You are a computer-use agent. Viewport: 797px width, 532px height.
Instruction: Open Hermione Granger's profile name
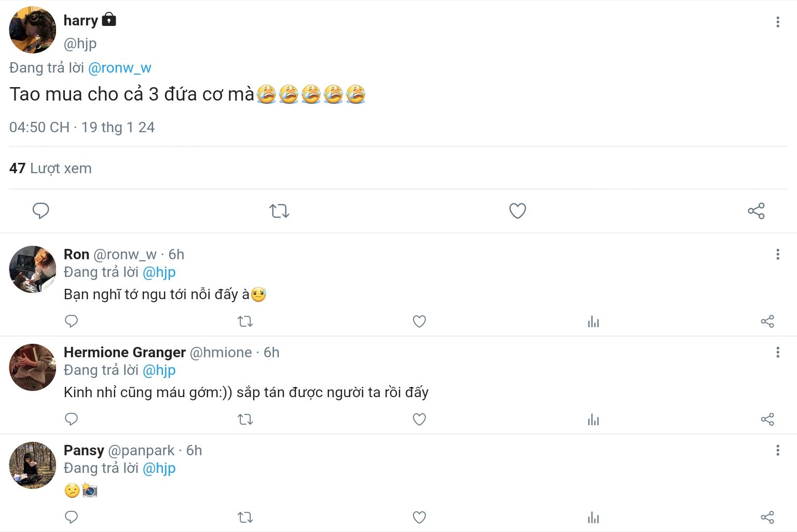pos(125,353)
